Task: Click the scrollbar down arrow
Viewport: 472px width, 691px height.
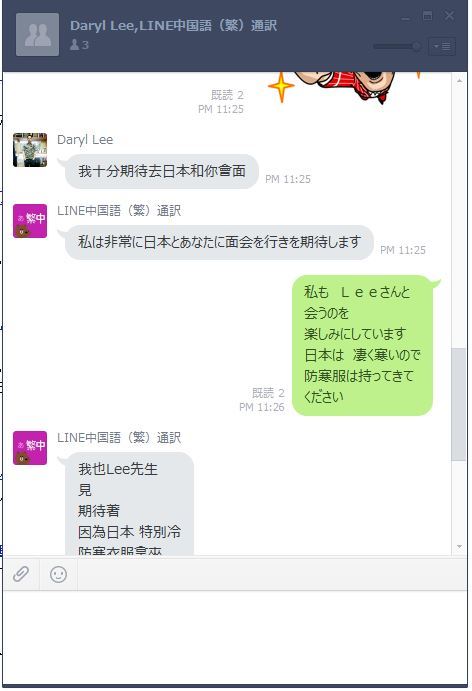Action: 459,546
